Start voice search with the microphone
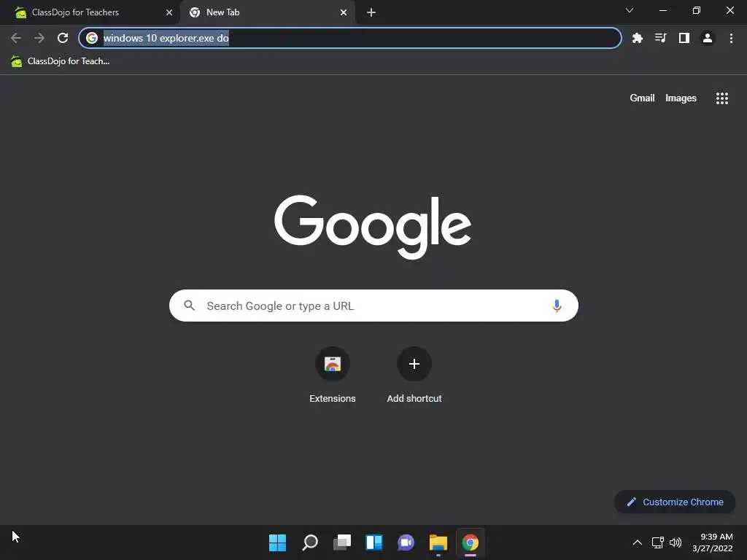 [x=557, y=306]
